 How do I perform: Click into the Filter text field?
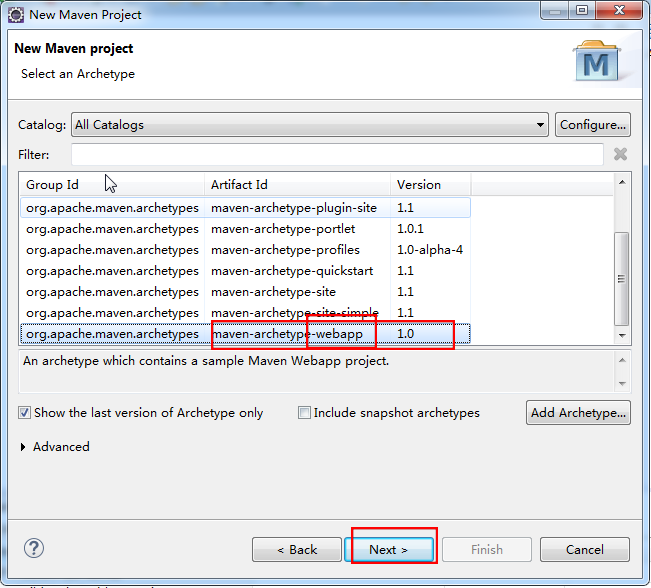[x=337, y=154]
